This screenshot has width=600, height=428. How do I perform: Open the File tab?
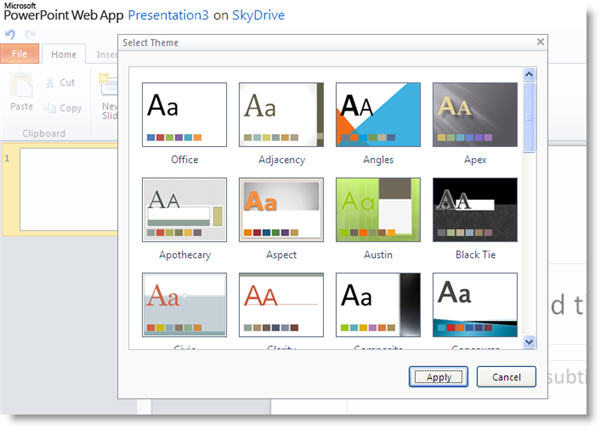[20, 55]
